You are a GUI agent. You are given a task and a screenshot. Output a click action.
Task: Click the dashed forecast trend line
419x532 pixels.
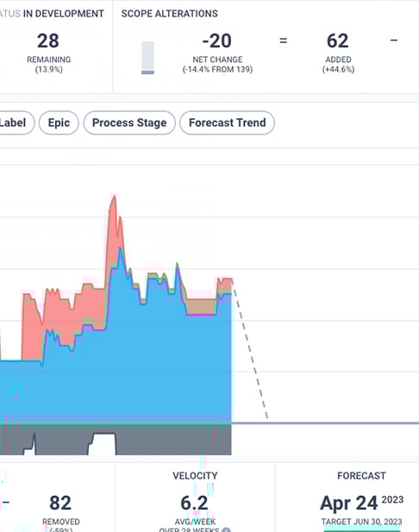tap(250, 354)
